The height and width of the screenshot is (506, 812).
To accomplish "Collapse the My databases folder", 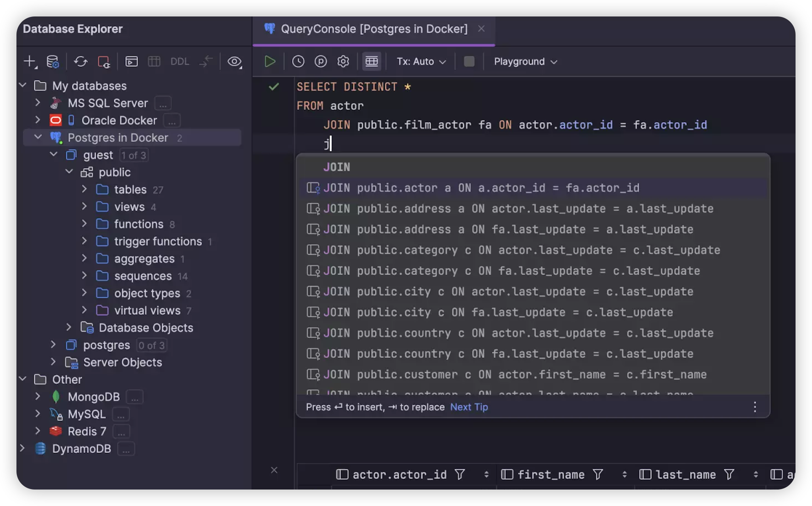I will (23, 86).
